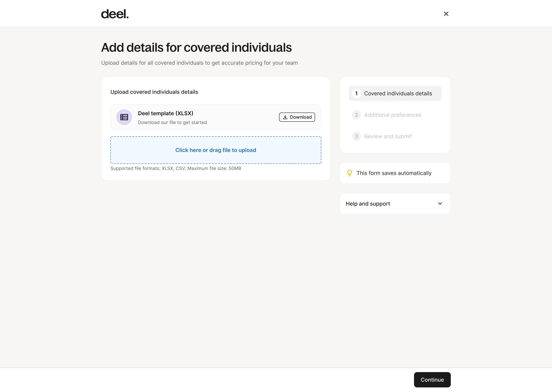The height and width of the screenshot is (392, 552).
Task: Open the Help and support section title
Action: 368,204
